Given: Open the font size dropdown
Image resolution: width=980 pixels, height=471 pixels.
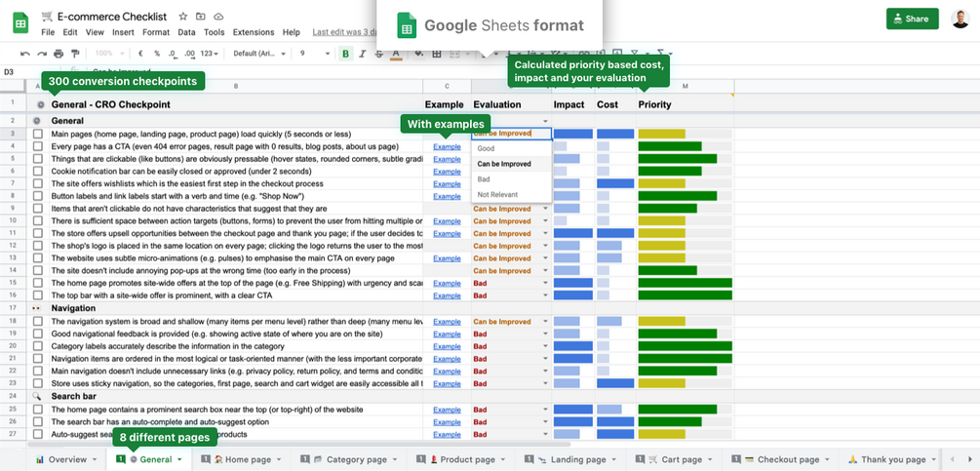Looking at the screenshot, I should pos(314,54).
